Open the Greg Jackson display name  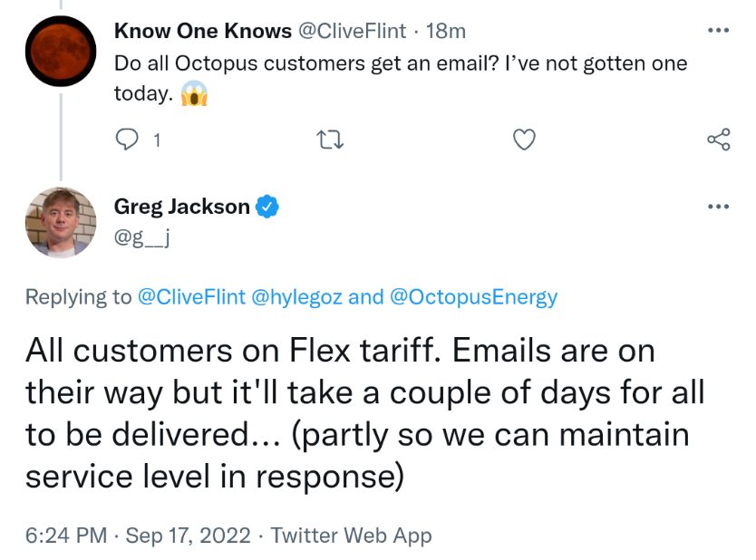pos(181,207)
